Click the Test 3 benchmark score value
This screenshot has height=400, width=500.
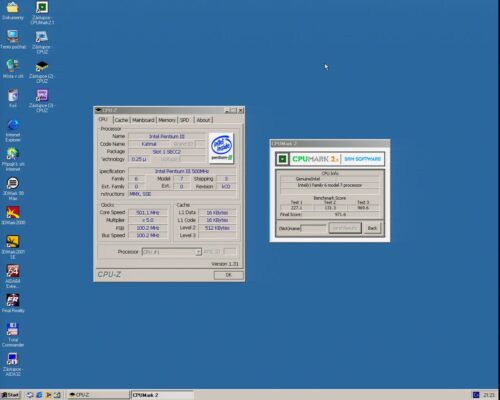[363, 208]
